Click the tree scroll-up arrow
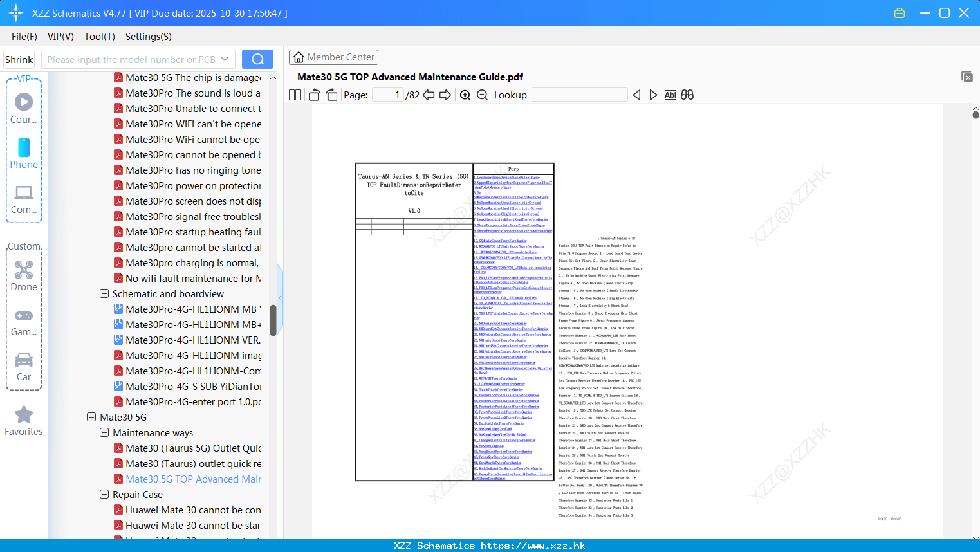This screenshot has width=980, height=552. click(x=273, y=78)
